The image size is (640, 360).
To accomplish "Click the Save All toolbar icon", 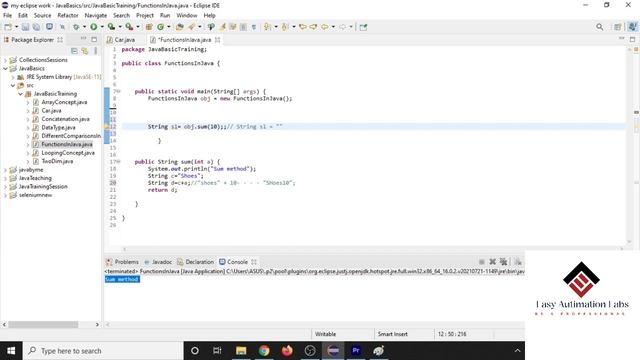I will pyautogui.click(x=36, y=27).
